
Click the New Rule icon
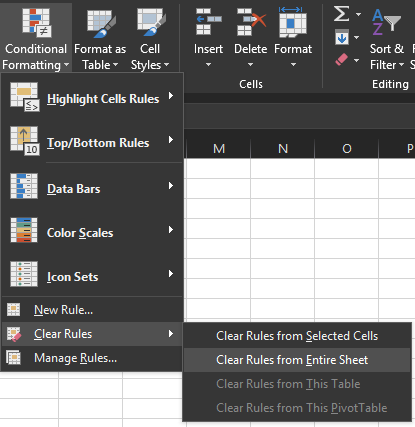pyautogui.click(x=14, y=310)
